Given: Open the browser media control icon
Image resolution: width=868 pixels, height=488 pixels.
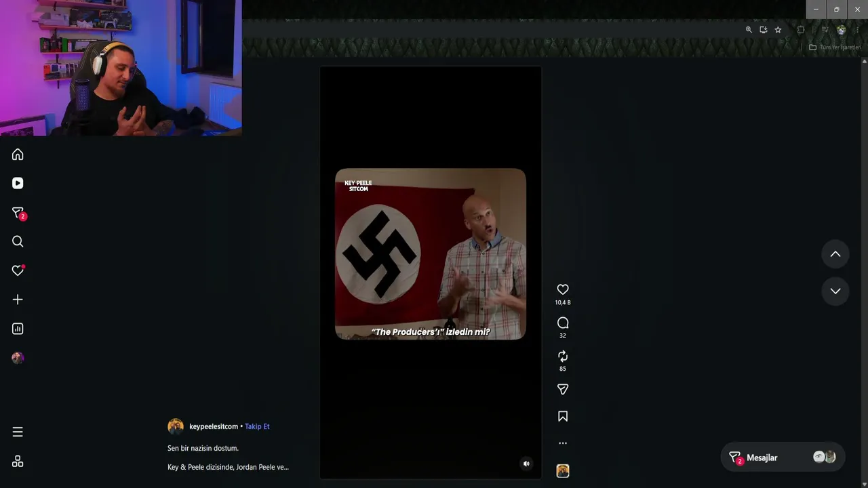Looking at the screenshot, I should point(825,30).
